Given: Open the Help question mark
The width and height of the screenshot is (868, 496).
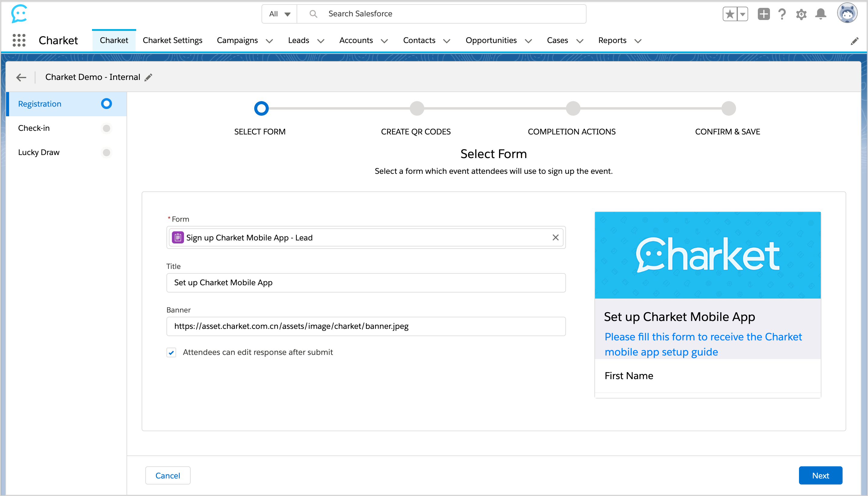Looking at the screenshot, I should pyautogui.click(x=782, y=14).
